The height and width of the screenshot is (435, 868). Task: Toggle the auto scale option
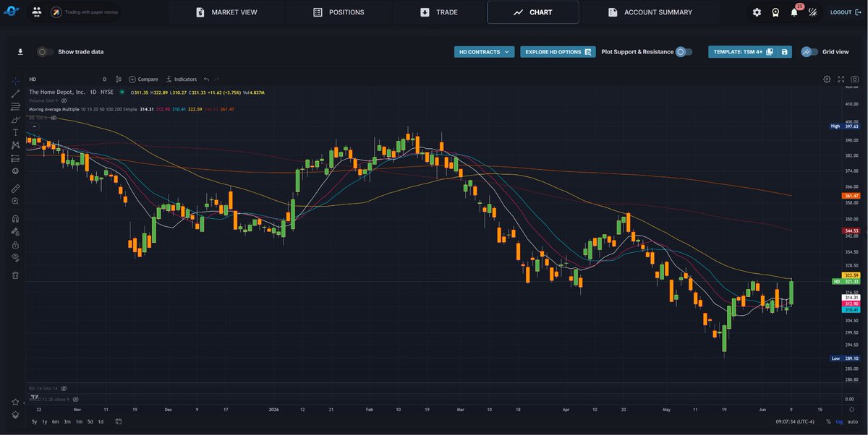[851, 421]
